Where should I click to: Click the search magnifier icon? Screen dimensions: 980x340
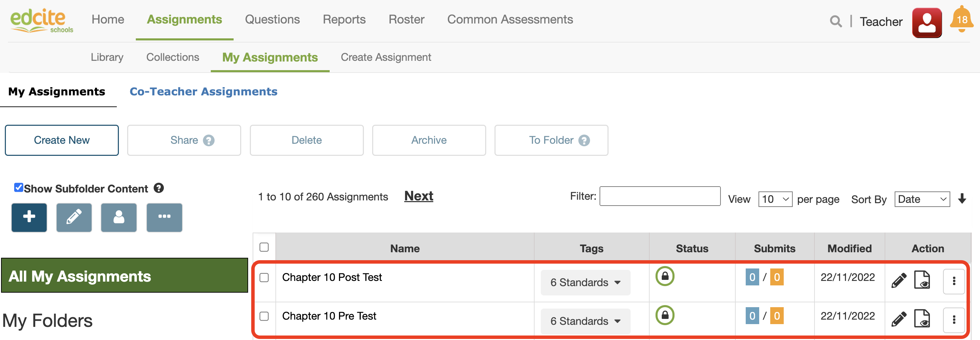(836, 22)
